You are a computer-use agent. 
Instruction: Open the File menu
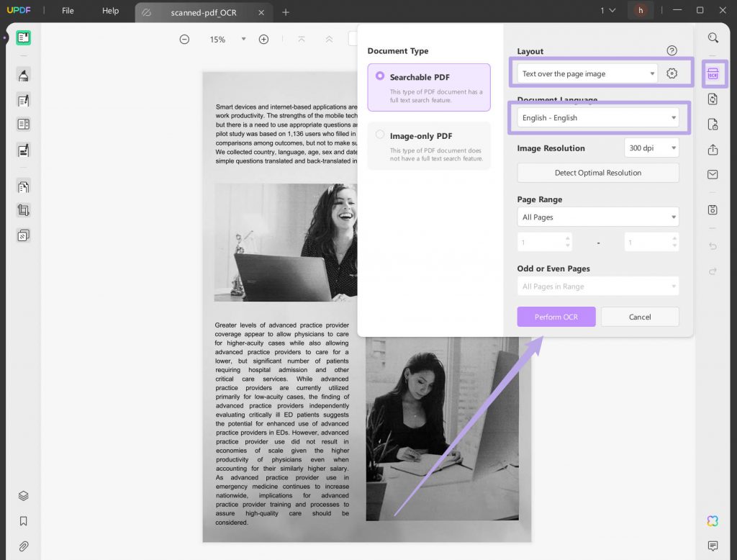pyautogui.click(x=67, y=11)
